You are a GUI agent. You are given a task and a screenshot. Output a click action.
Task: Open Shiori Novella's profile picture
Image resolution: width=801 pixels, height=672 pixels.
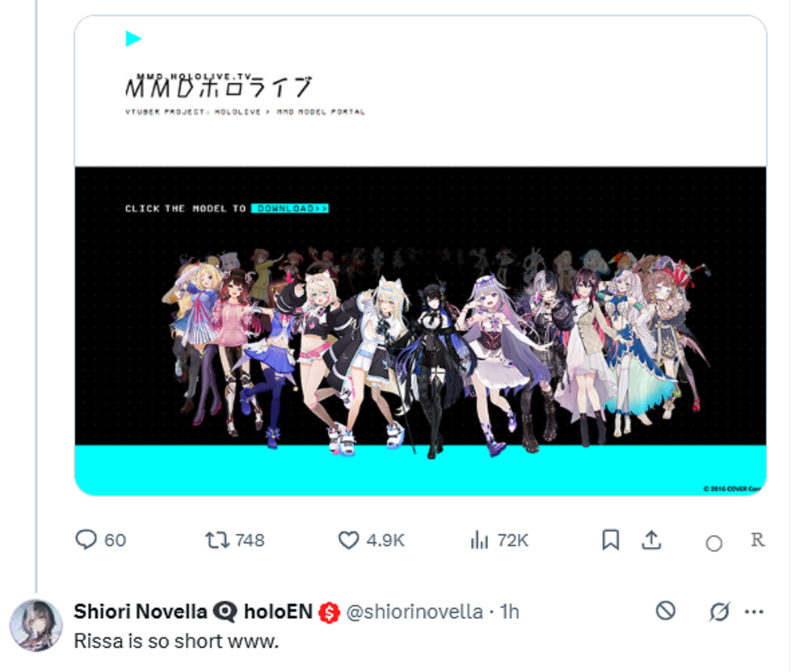pyautogui.click(x=35, y=626)
